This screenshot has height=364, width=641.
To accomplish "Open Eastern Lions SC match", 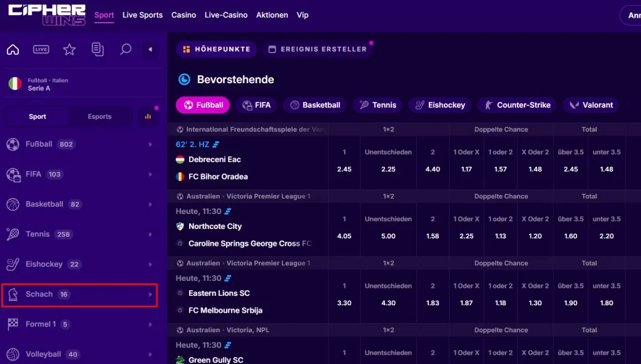I will click(x=219, y=293).
